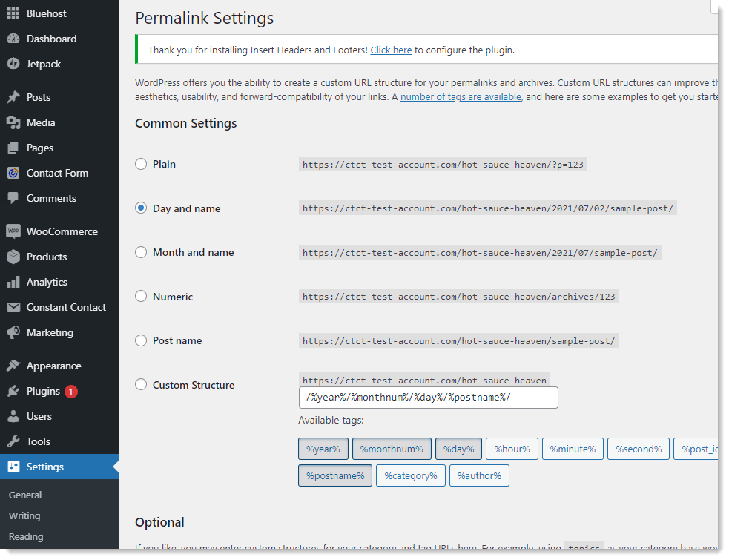Click the Contact Form icon
The image size is (729, 560).
pos(13,173)
